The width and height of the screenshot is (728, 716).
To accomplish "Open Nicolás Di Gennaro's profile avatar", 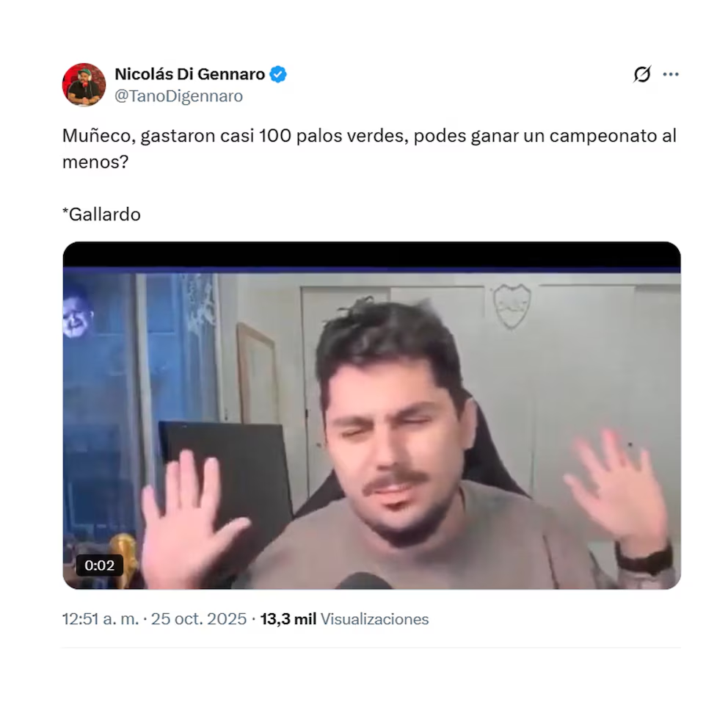I will [x=84, y=84].
